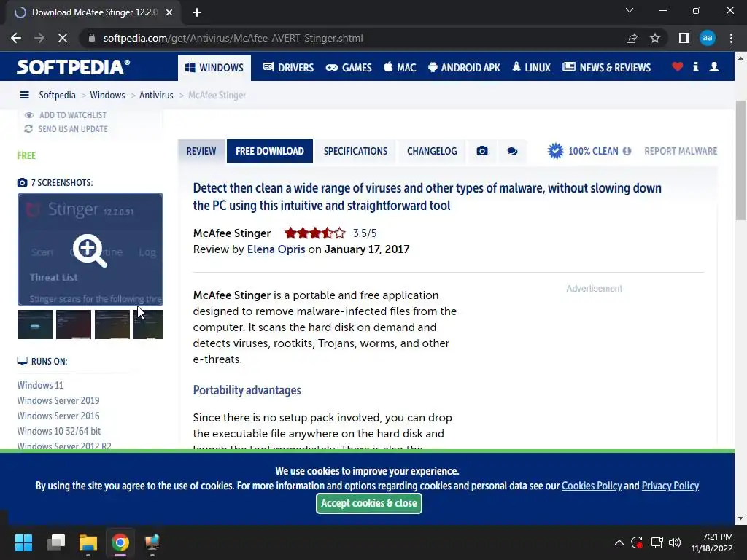This screenshot has height=560, width=747.
Task: Open the LINUX section
Action: pyautogui.click(x=531, y=68)
